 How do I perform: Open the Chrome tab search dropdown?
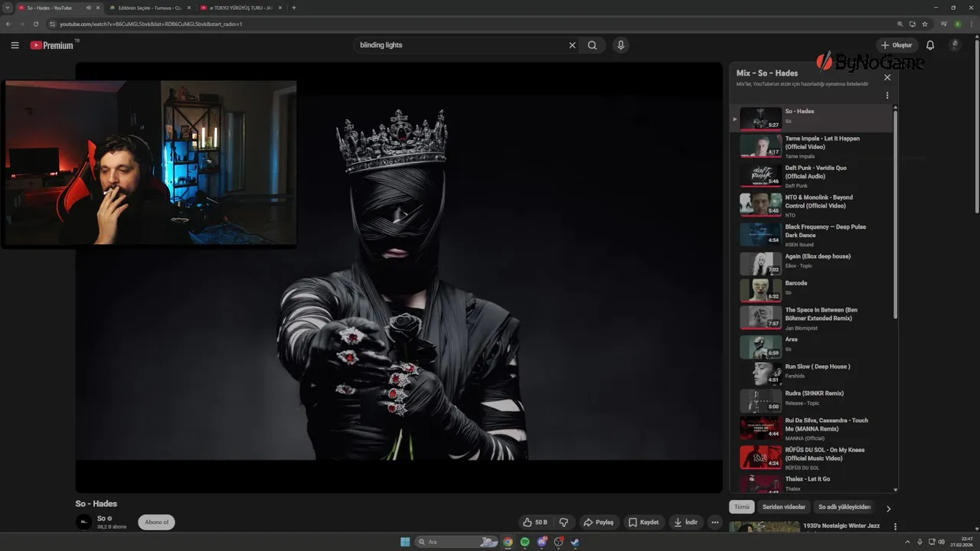click(x=7, y=8)
